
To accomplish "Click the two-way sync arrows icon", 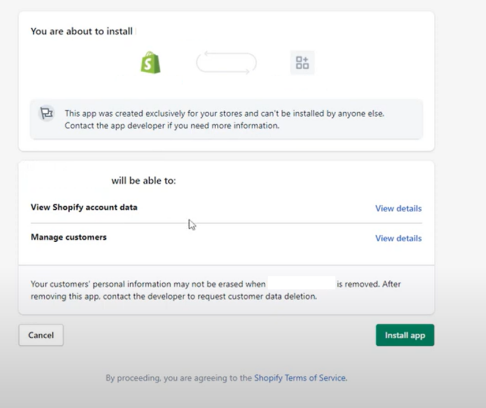I will [226, 63].
